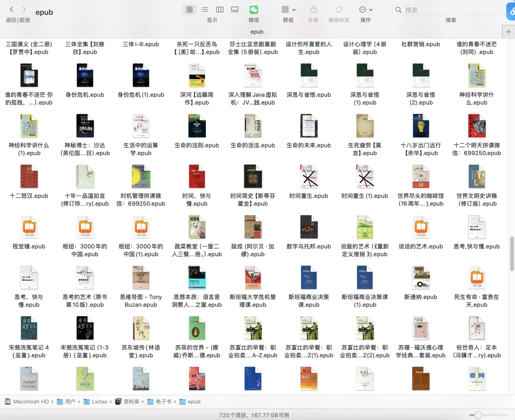The image size is (515, 420).
Task: Select 数字乌托邦.epub icon
Action: tap(309, 227)
